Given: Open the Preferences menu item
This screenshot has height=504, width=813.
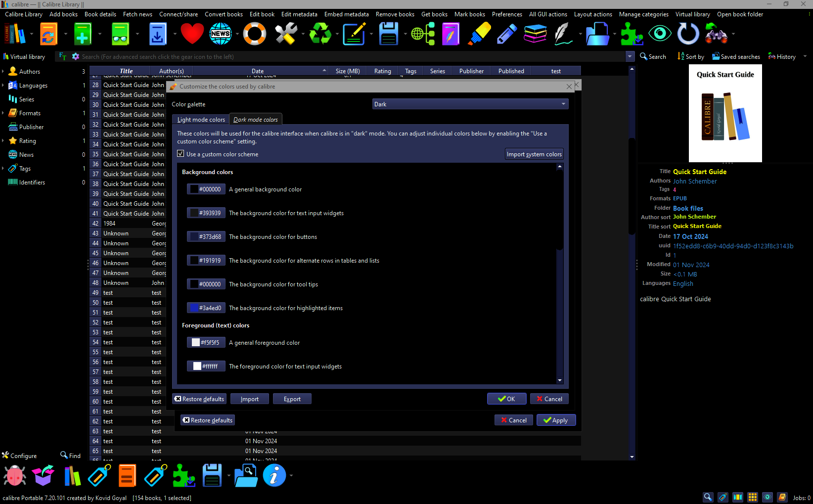Looking at the screenshot, I should coord(507,14).
